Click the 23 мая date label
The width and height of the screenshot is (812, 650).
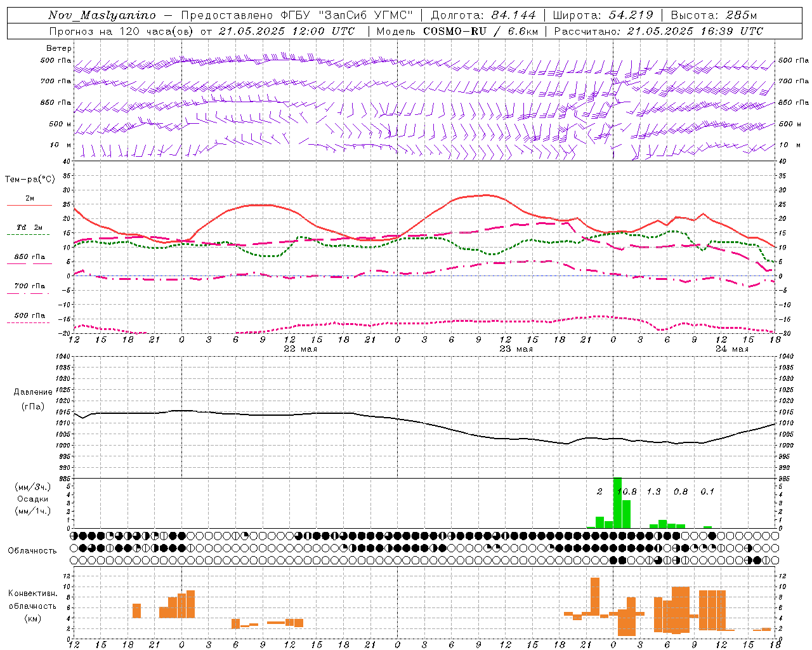(516, 349)
